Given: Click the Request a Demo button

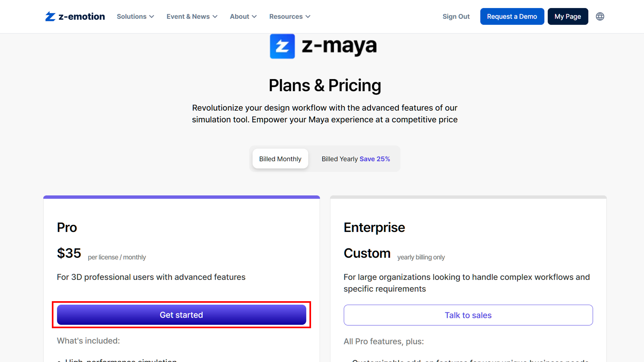Looking at the screenshot, I should click(x=512, y=16).
